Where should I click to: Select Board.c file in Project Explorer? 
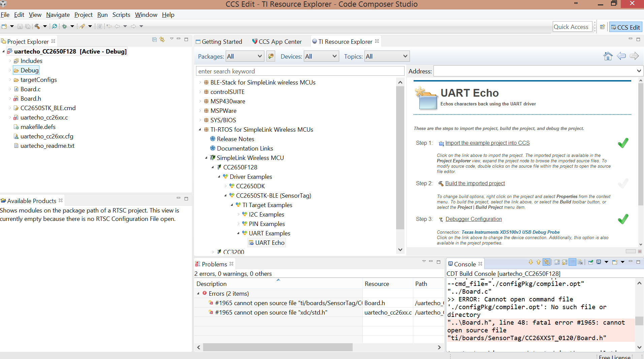tap(27, 89)
